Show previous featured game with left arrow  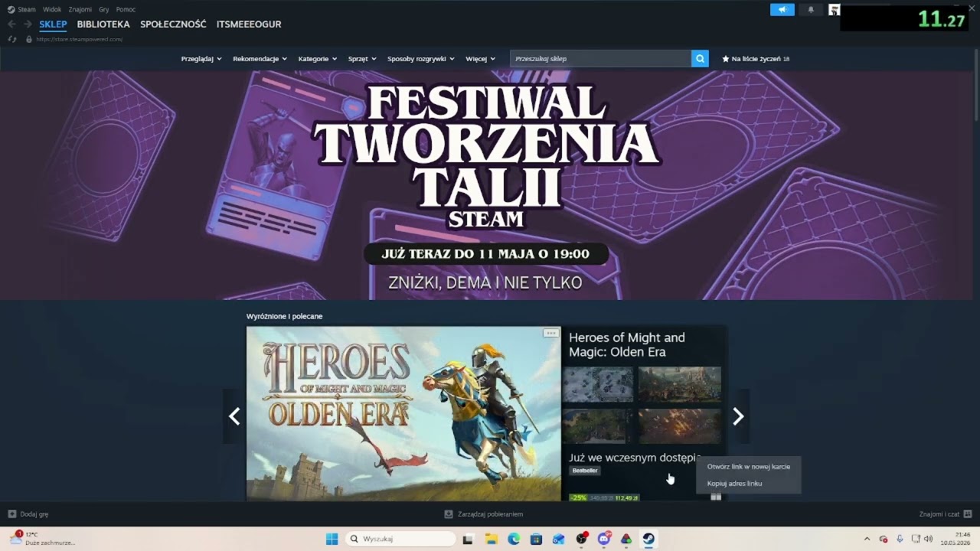[234, 416]
